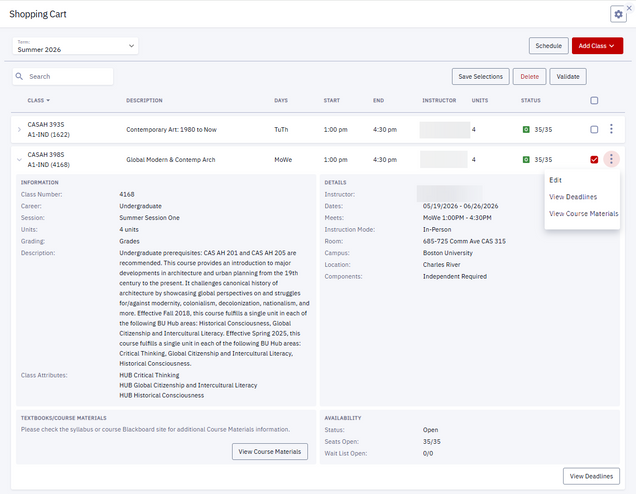Click green open-status icon for CASAH 398S
Viewport: 636px width, 494px height.
click(x=526, y=159)
